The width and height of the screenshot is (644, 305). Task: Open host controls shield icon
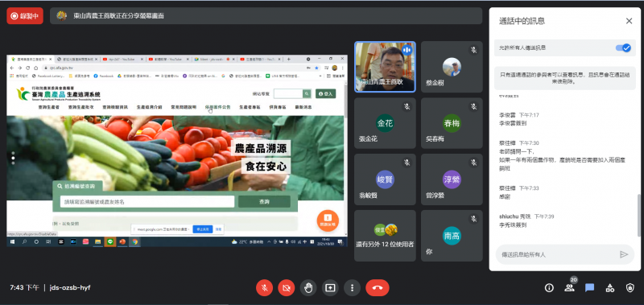pos(630,288)
